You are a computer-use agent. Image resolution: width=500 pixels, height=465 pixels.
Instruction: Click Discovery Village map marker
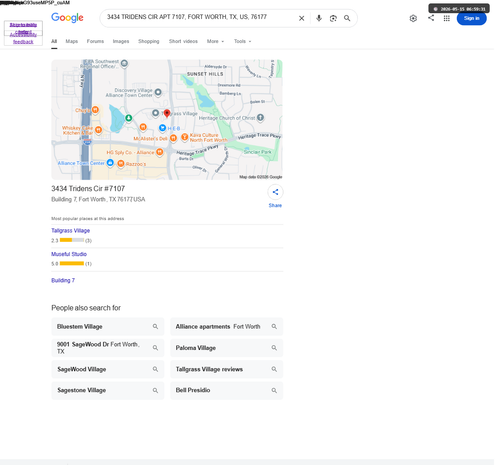[158, 92]
